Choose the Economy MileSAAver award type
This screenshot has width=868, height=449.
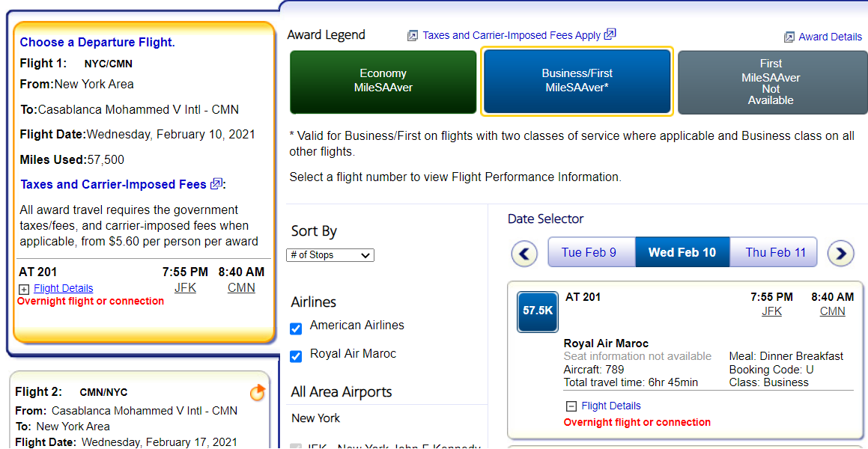tap(383, 81)
